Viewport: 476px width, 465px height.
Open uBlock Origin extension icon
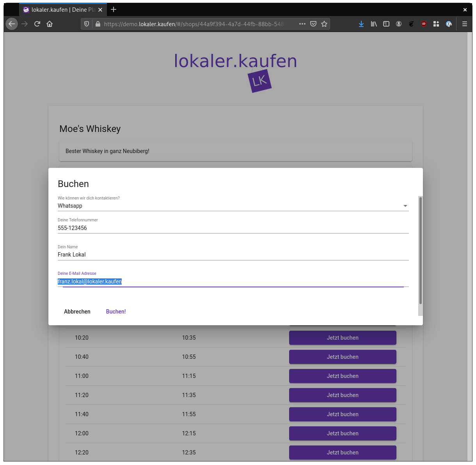(424, 24)
